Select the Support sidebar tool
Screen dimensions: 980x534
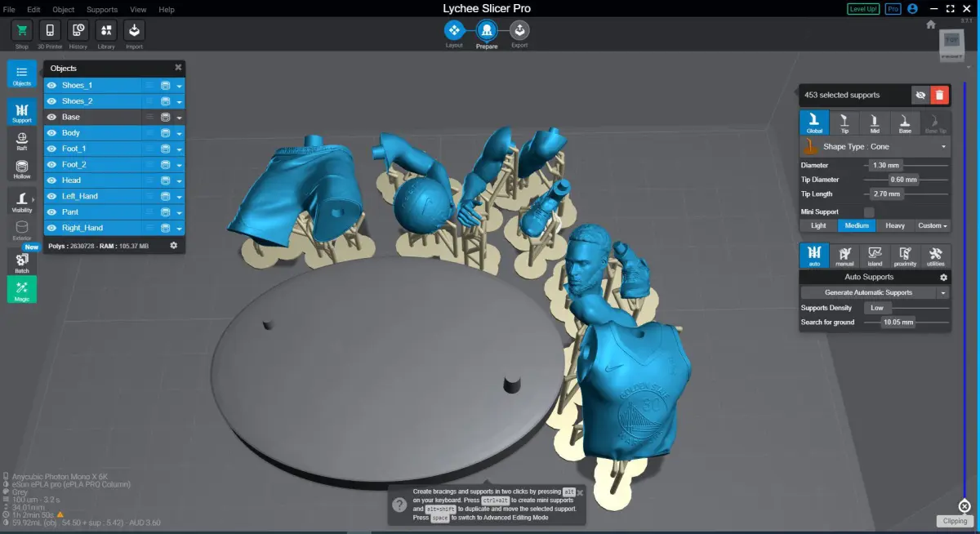[22, 113]
